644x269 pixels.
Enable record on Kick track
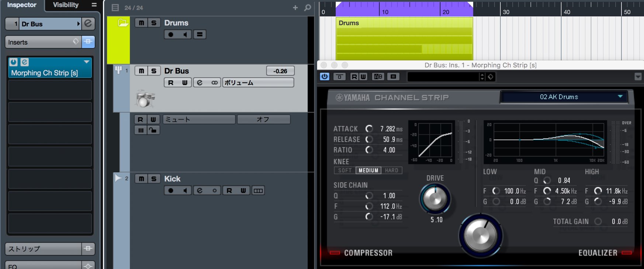170,190
